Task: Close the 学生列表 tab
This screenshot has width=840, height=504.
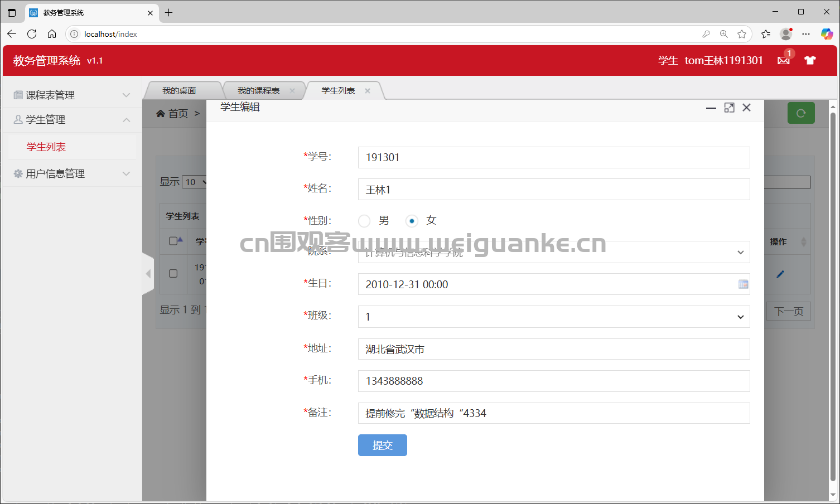Action: (368, 91)
